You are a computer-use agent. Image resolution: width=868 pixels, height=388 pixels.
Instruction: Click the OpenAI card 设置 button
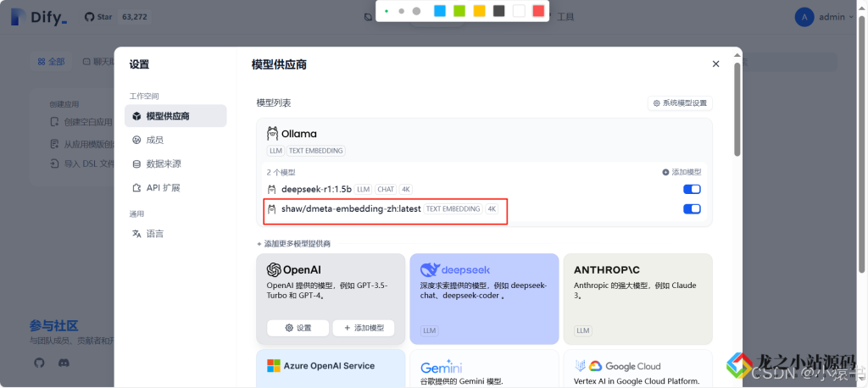pos(298,328)
